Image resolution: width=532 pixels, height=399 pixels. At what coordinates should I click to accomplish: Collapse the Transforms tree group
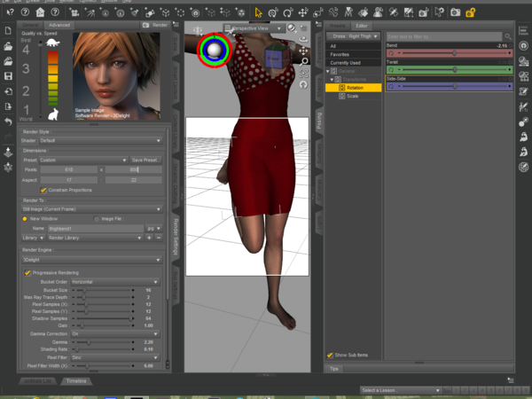[332, 80]
